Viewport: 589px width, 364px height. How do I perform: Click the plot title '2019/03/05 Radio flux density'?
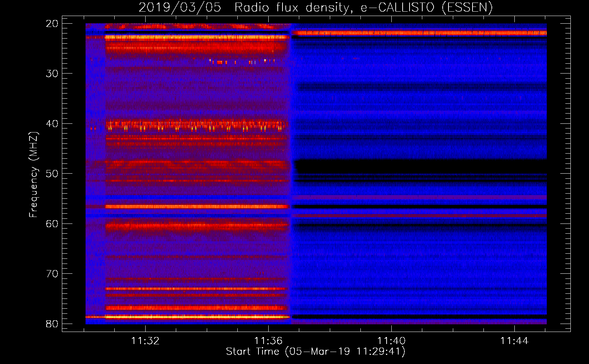[x=316, y=7]
